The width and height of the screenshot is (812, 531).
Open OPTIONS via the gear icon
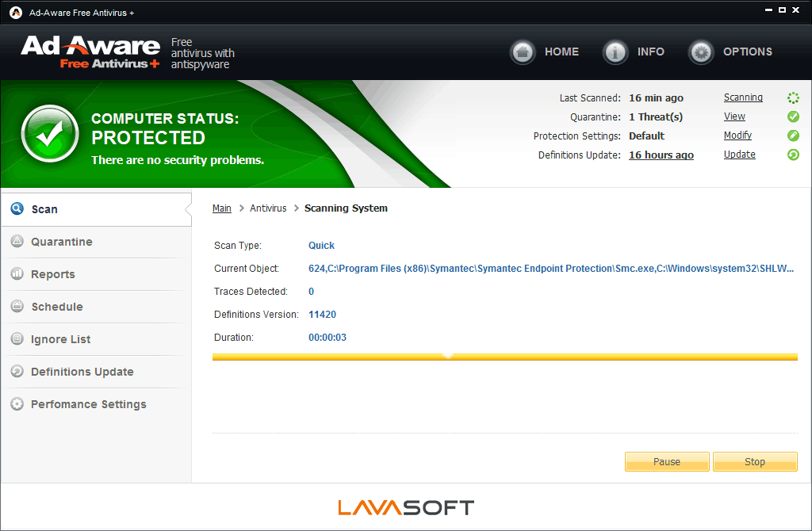[701, 52]
